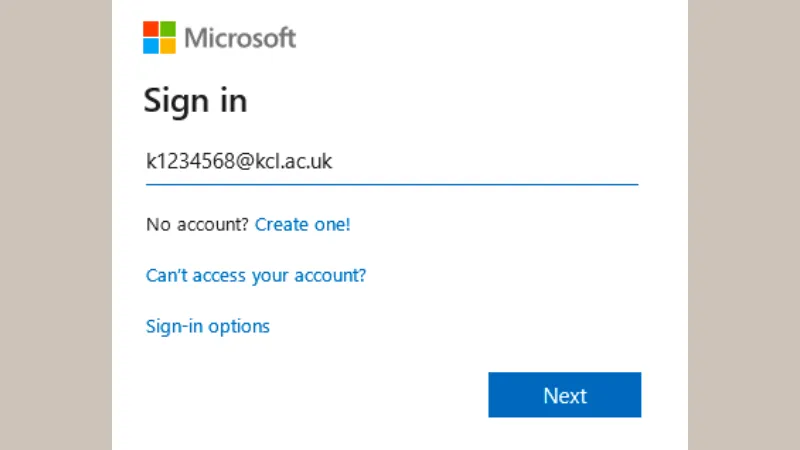Click blank white area left of the Next button
Screen dimensions: 800x450
(316, 395)
